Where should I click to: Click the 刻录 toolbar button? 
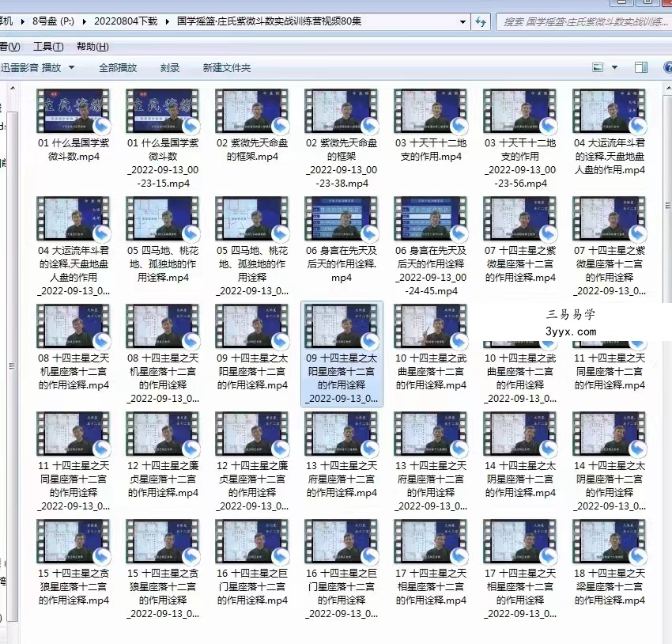click(x=170, y=68)
